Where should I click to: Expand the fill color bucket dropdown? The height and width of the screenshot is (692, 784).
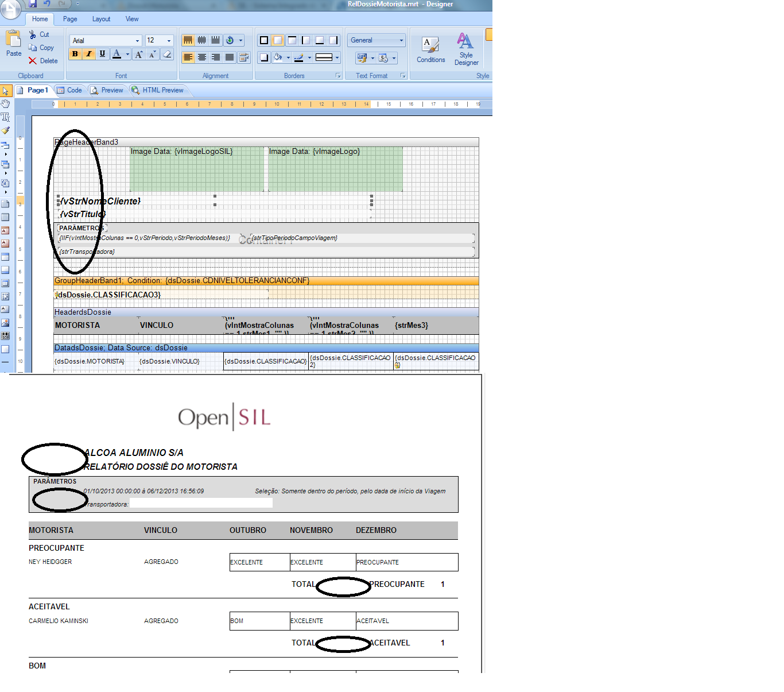click(288, 57)
